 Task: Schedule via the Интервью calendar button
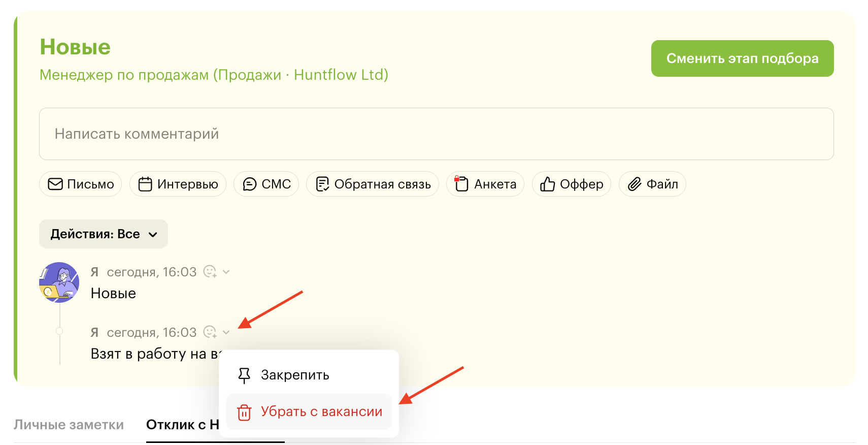point(178,184)
